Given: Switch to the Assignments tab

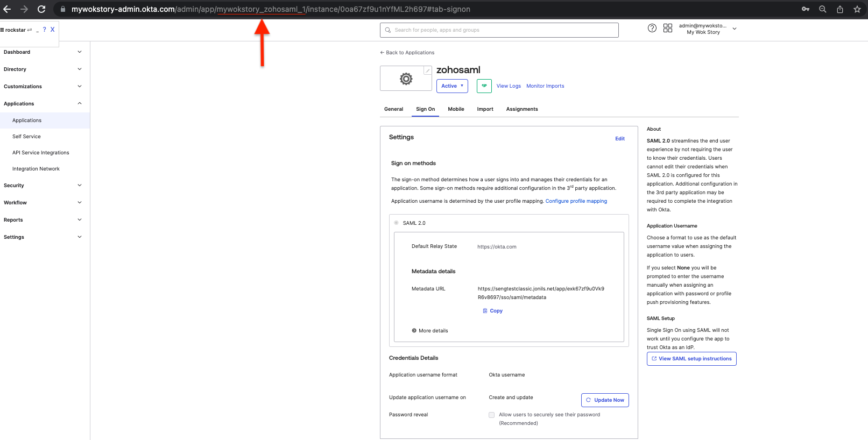Looking at the screenshot, I should tap(521, 109).
